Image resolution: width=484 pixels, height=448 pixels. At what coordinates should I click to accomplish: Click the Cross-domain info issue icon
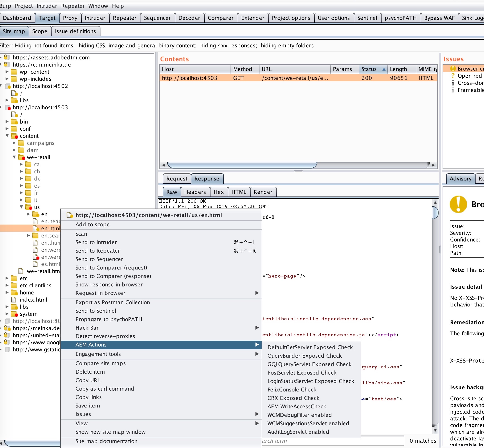(453, 83)
